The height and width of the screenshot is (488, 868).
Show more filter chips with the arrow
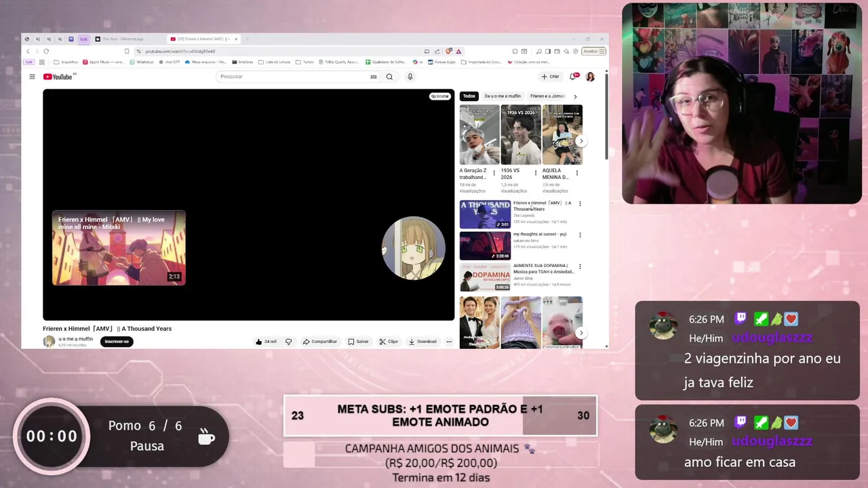click(x=575, y=96)
